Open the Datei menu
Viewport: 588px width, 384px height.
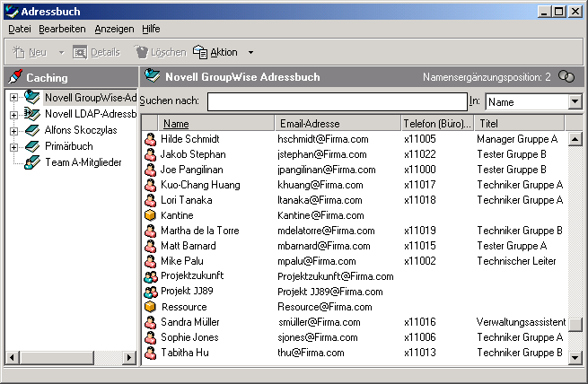pos(20,29)
